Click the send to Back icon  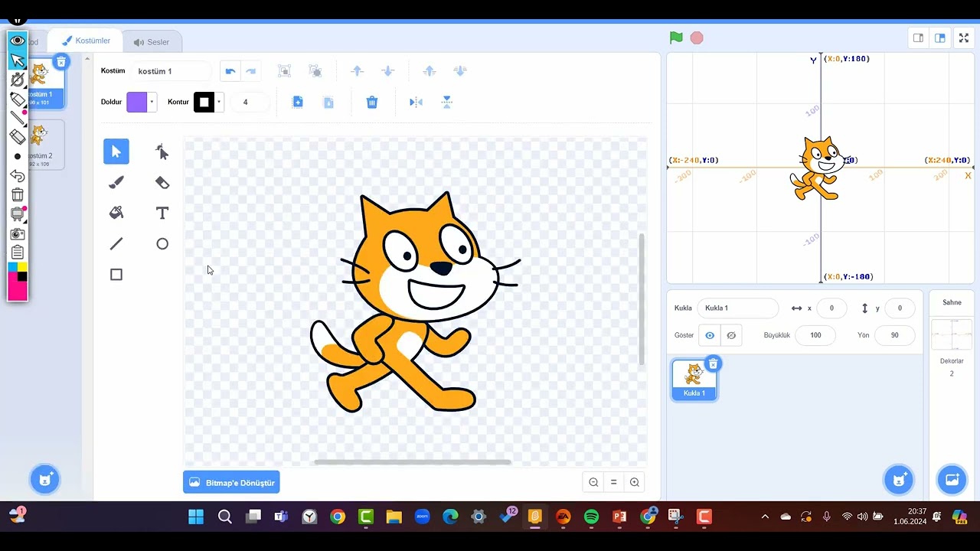click(x=460, y=71)
